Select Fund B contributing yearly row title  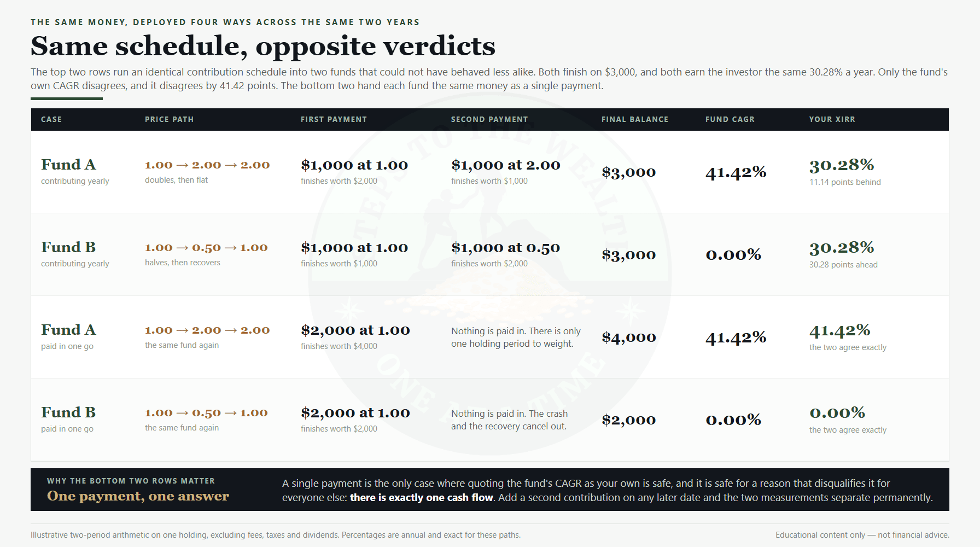68,247
